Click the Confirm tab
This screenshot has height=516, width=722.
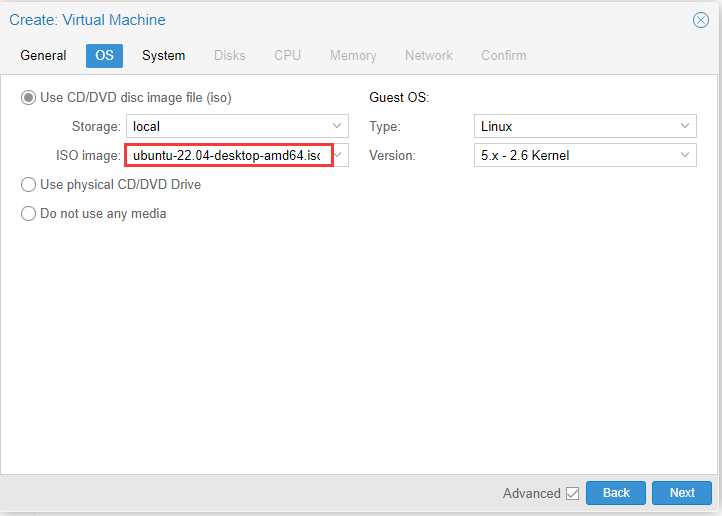(x=503, y=56)
